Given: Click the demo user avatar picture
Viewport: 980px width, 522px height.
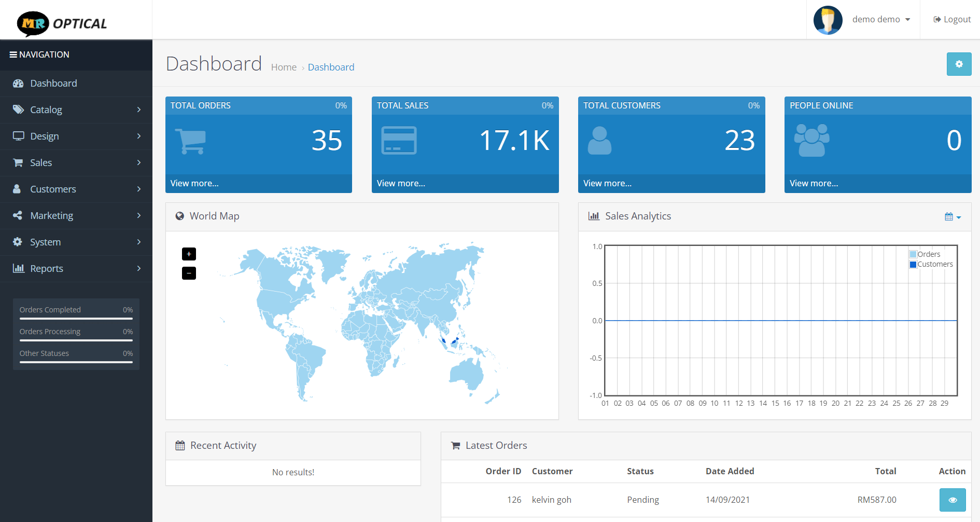Looking at the screenshot, I should tap(828, 20).
